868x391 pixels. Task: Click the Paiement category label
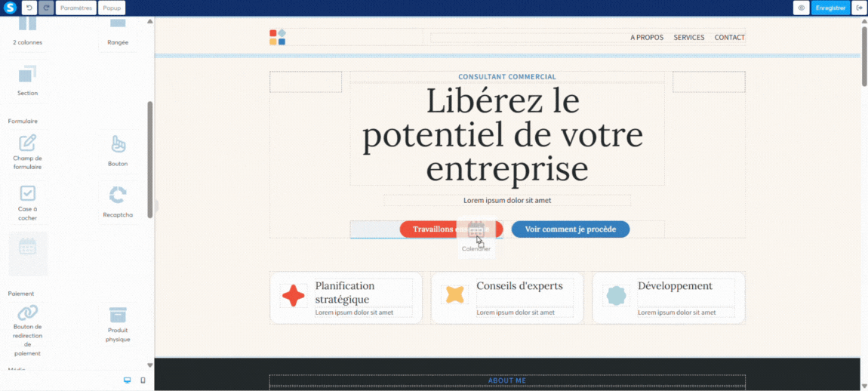point(21,294)
